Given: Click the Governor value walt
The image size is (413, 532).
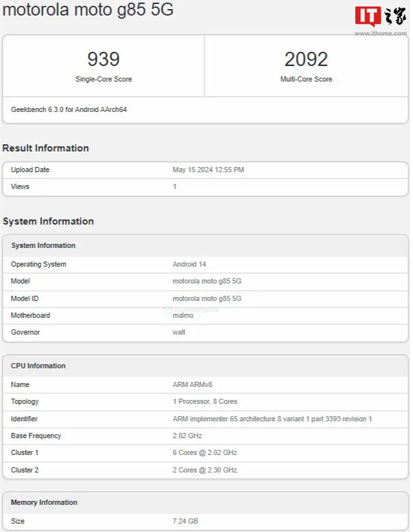Looking at the screenshot, I should [x=179, y=332].
